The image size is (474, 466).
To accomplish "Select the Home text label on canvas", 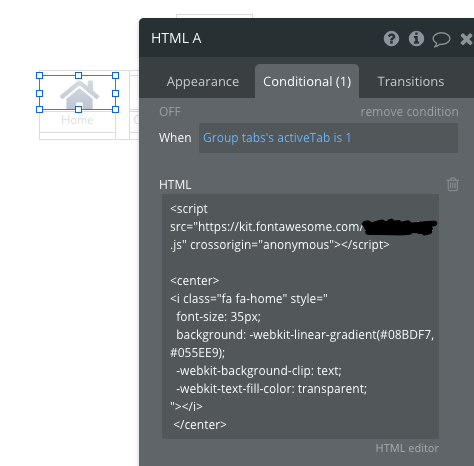I will click(77, 120).
